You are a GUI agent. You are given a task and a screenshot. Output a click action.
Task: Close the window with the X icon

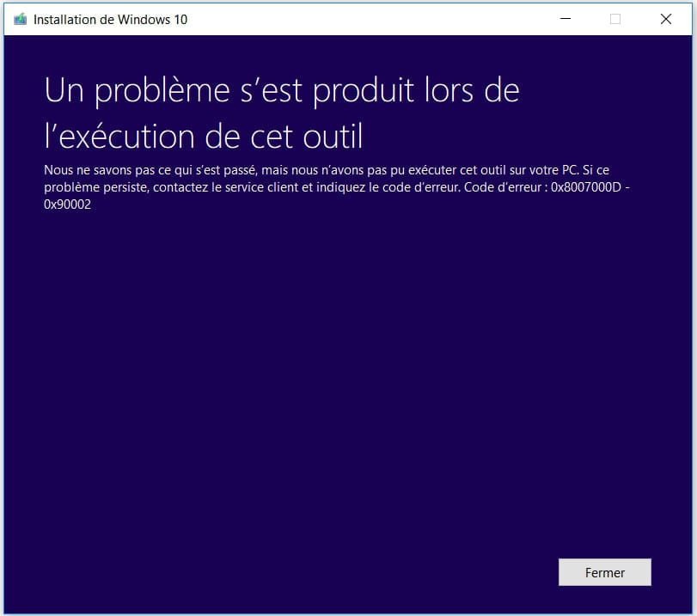[x=666, y=19]
